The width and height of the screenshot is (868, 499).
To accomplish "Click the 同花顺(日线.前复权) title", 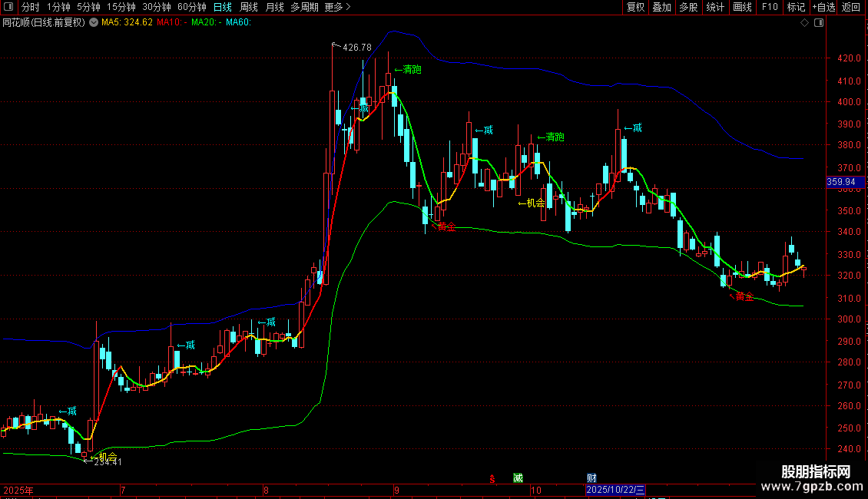I will click(x=44, y=23).
